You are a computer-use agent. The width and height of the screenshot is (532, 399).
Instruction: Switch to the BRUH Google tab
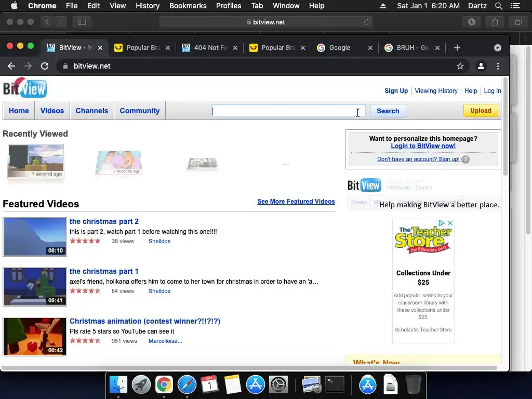[412, 48]
